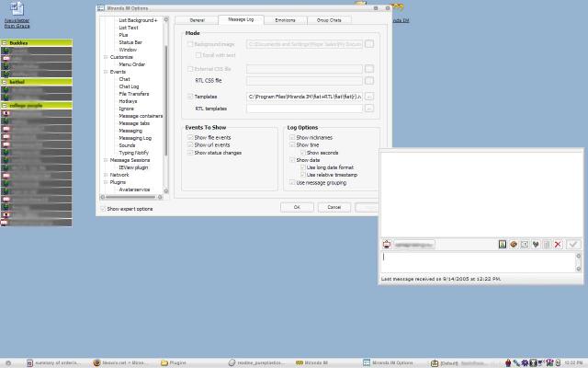Toggle Show date option

(292, 160)
